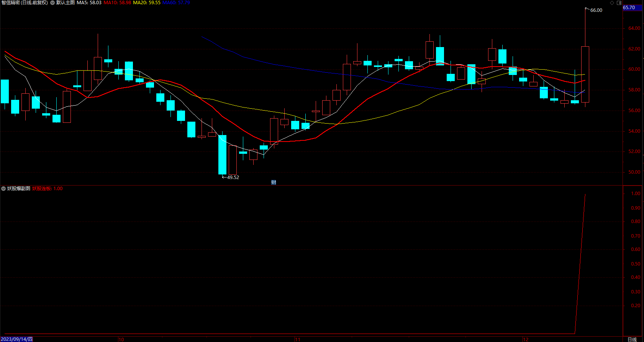644x342 pixels.
Task: Click month marker 10 on time axis
Action: click(x=121, y=339)
